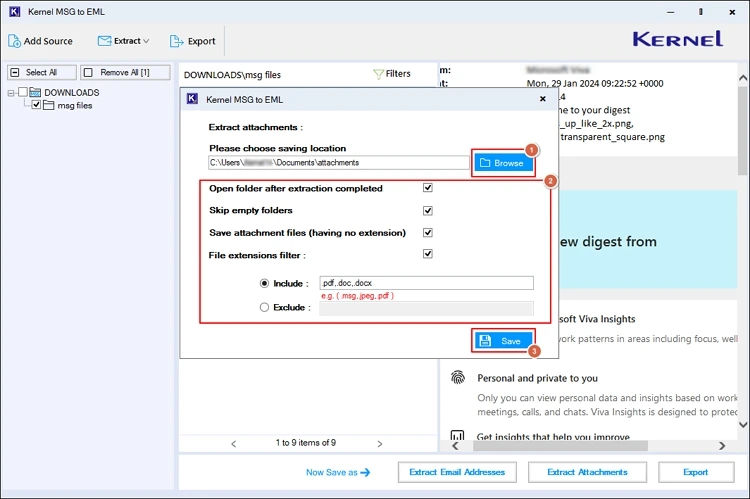The height and width of the screenshot is (499, 750).
Task: Click the Kernel logo in title bar
Action: [x=13, y=10]
